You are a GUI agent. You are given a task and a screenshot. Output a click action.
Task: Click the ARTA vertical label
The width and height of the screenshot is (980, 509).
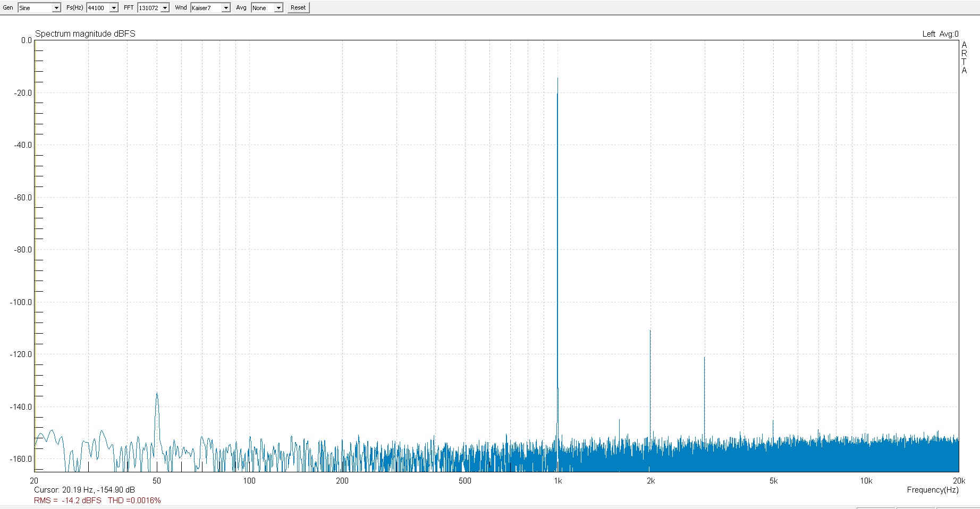pyautogui.click(x=964, y=57)
